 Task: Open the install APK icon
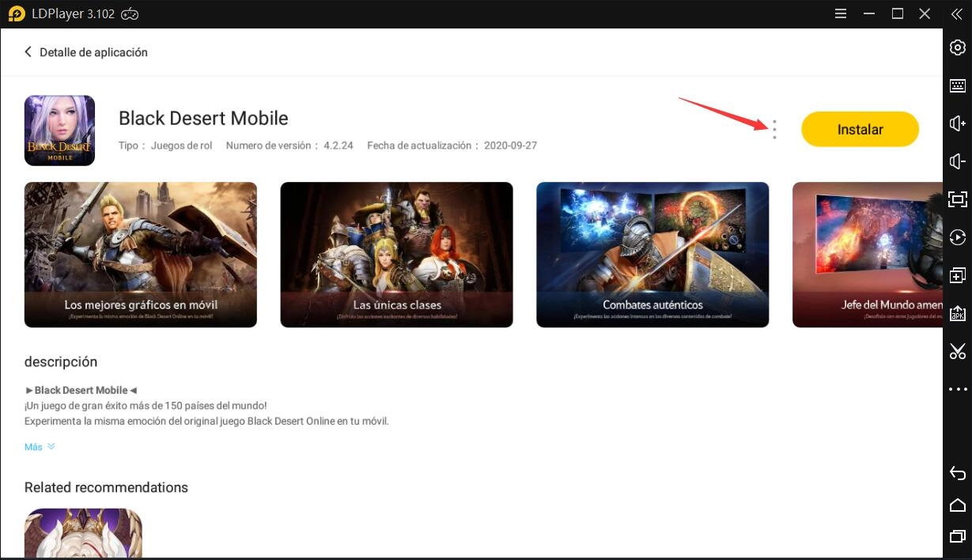pyautogui.click(x=957, y=313)
